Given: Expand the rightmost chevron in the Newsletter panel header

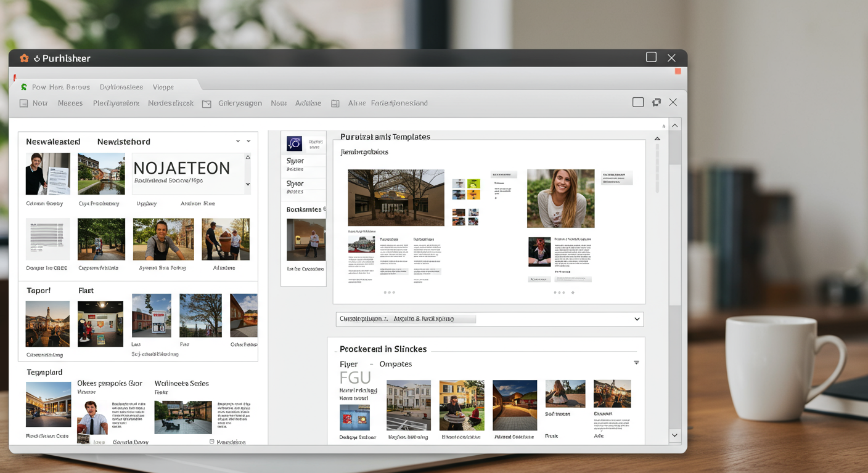Looking at the screenshot, I should (x=249, y=142).
